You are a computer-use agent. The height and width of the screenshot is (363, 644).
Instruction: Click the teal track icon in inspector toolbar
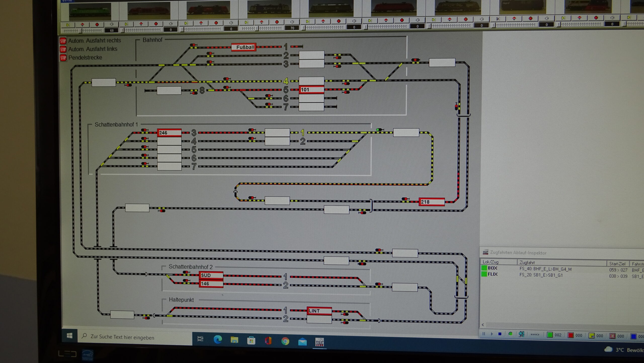point(521,334)
